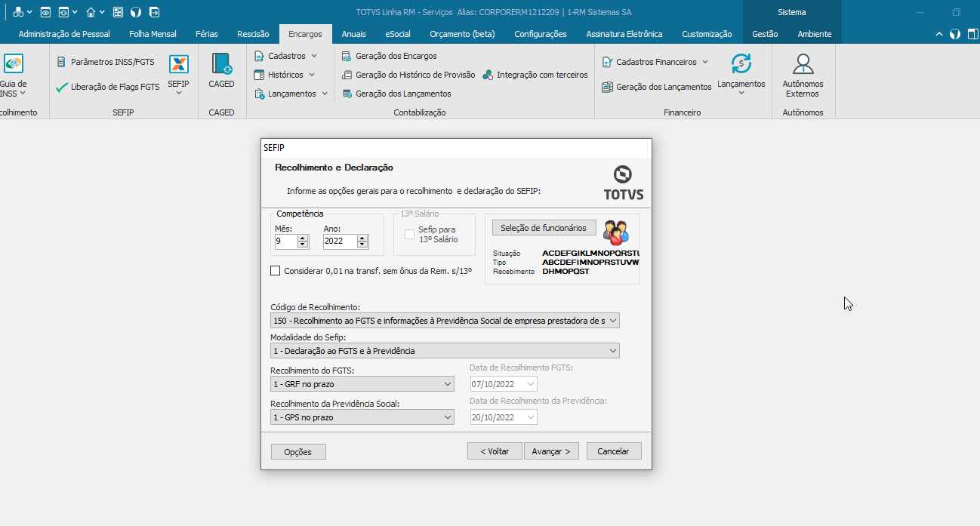Screen dimensions: 980x526
Task: Switch to Administração de Pessoal tab
Action: 64,34
